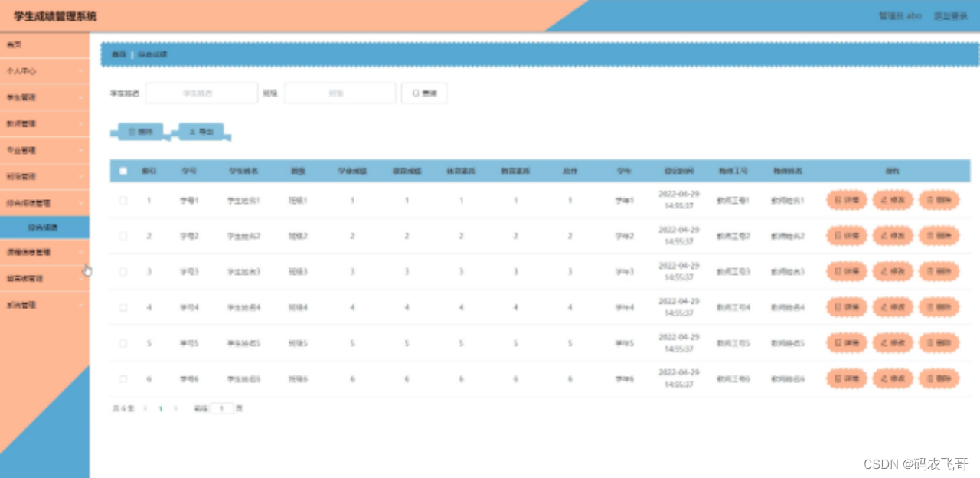Click 删除 for the 学号3 row

point(939,271)
